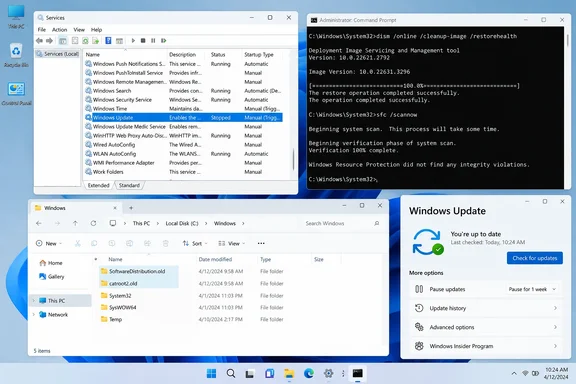576x384 pixels.
Task: Select the Windows Update service row
Action: [x=183, y=118]
